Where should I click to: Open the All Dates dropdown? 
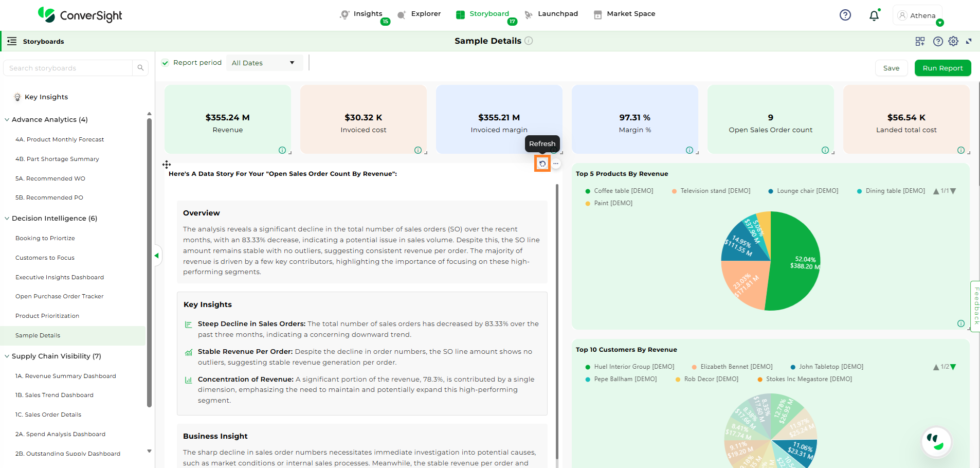coord(263,63)
